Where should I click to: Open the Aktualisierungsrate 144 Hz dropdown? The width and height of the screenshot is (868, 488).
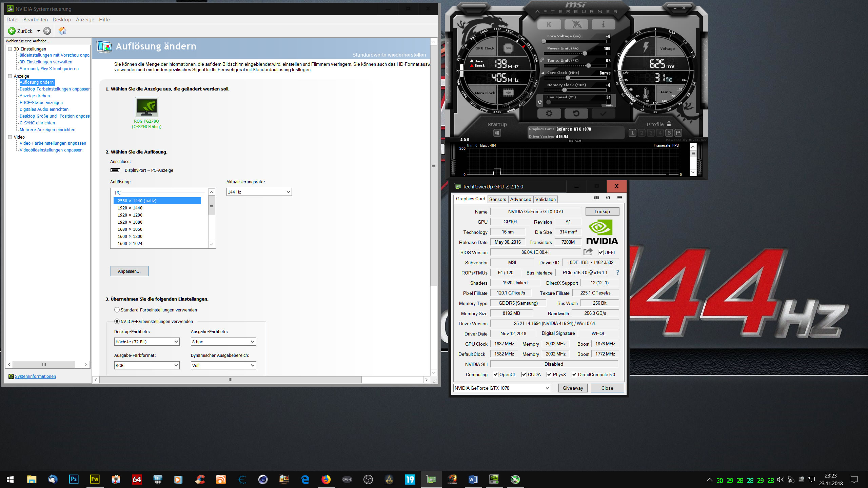pos(259,192)
